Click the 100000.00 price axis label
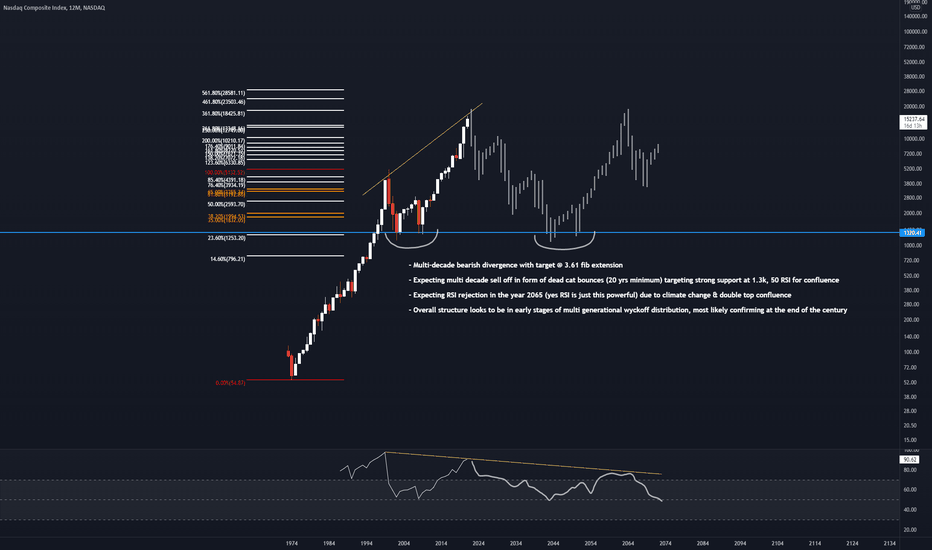Viewport: 932px width, 550px height. tap(915, 32)
